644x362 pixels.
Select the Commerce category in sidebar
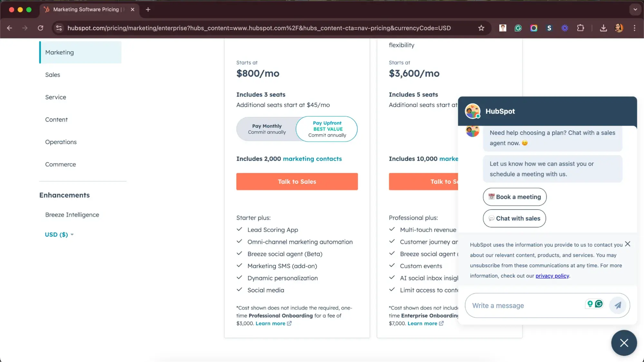click(60, 164)
